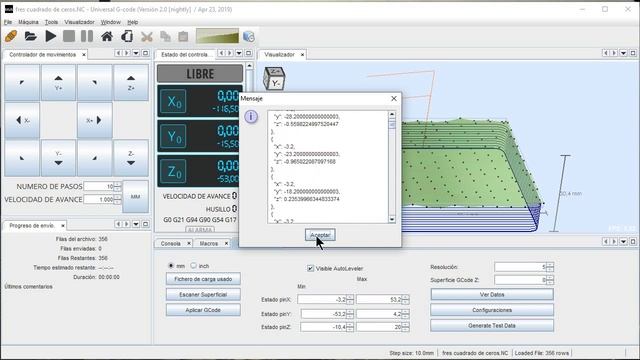Image resolution: width=640 pixels, height=360 pixels.
Task: Click the copy icon in toolbar
Action: pyautogui.click(x=165, y=37)
